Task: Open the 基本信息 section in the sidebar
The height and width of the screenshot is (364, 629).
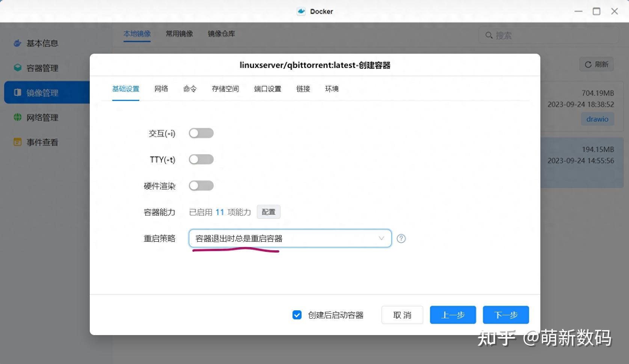Action: pyautogui.click(x=42, y=43)
